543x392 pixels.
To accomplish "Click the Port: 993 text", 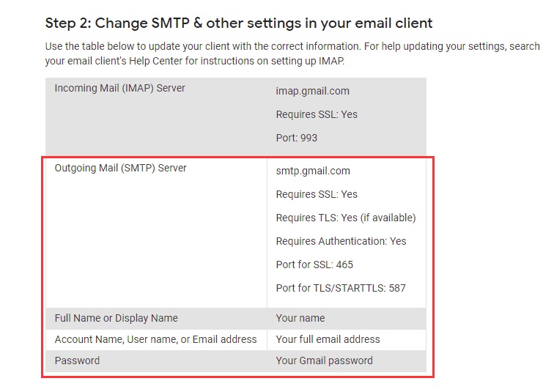I will [296, 138].
